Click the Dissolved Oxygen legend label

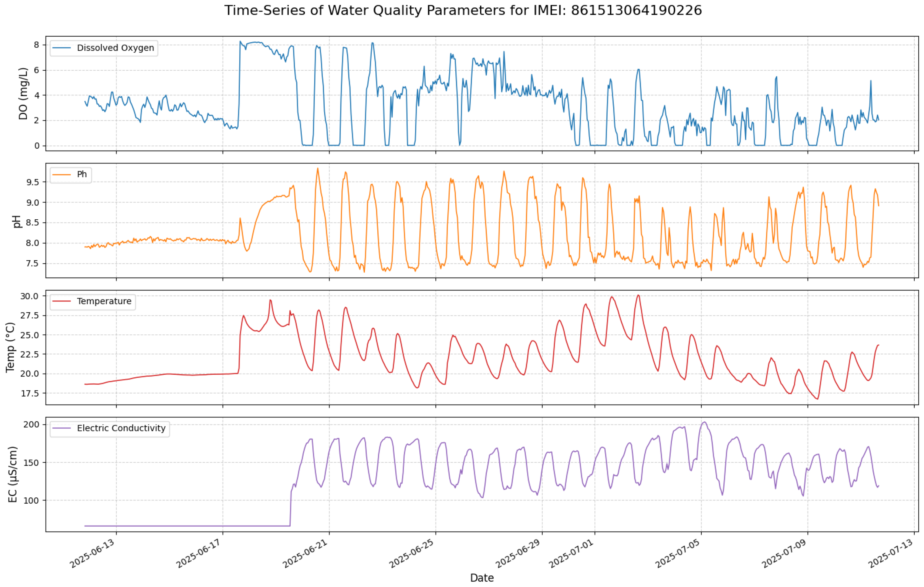point(115,48)
